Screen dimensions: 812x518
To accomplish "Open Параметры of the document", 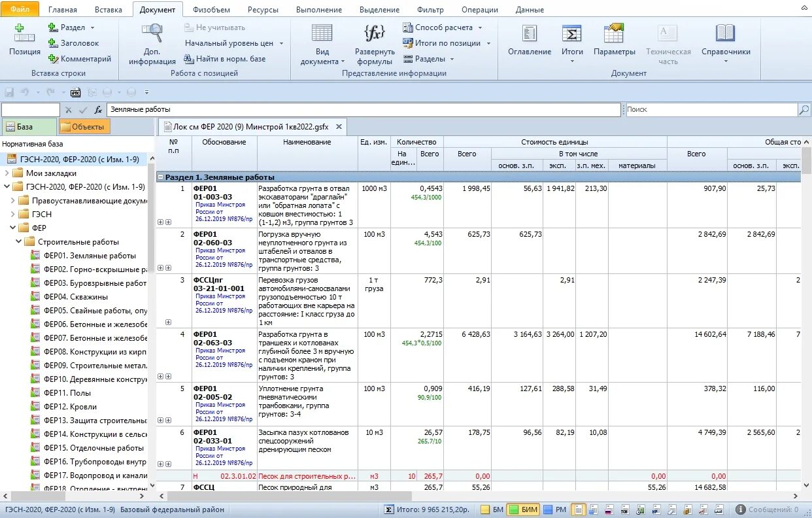I will click(x=614, y=40).
